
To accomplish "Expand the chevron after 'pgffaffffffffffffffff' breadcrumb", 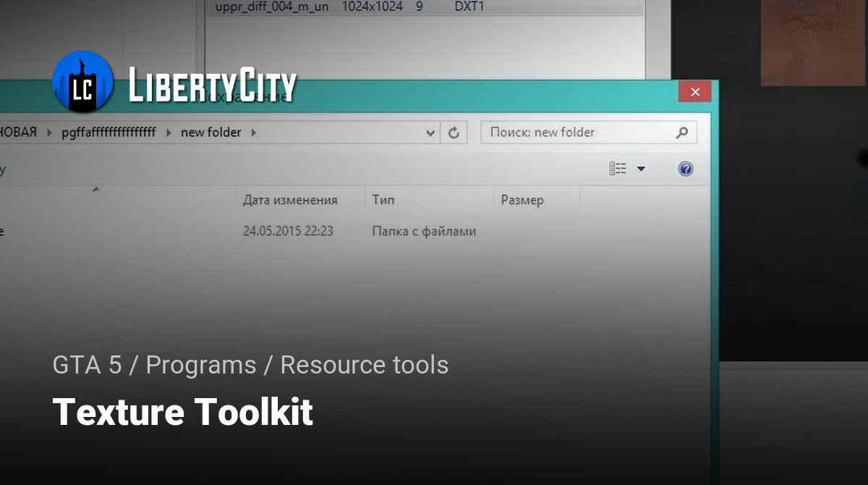I will click(x=169, y=132).
